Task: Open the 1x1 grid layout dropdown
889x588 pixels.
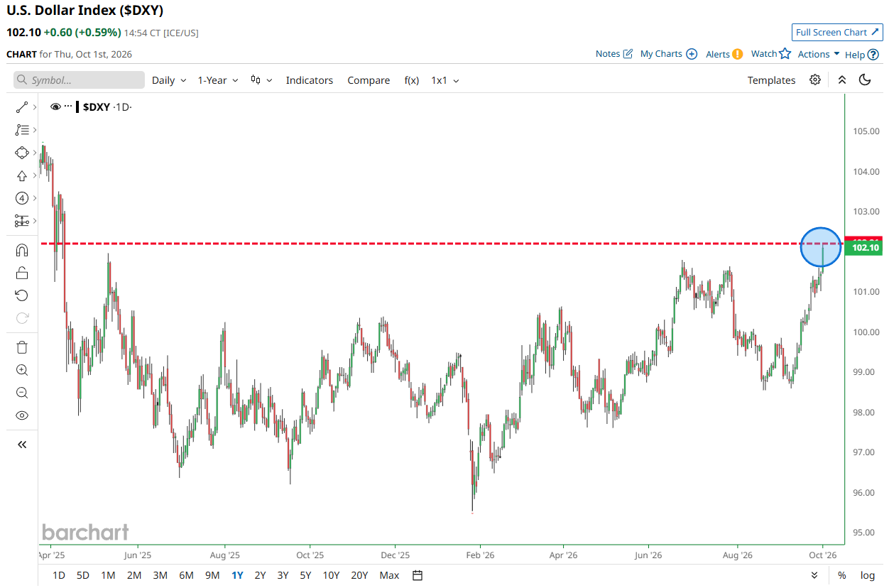Action: coord(445,80)
